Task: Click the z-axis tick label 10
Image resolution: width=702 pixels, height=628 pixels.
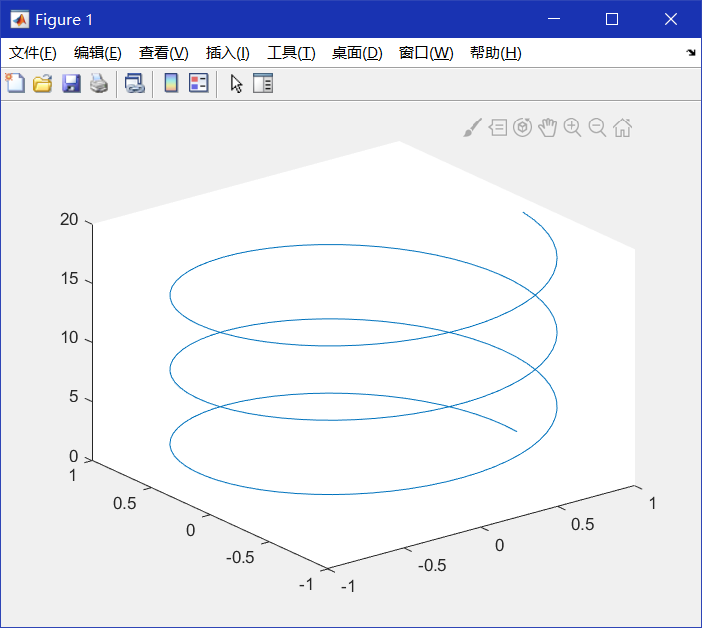Action: [69, 337]
